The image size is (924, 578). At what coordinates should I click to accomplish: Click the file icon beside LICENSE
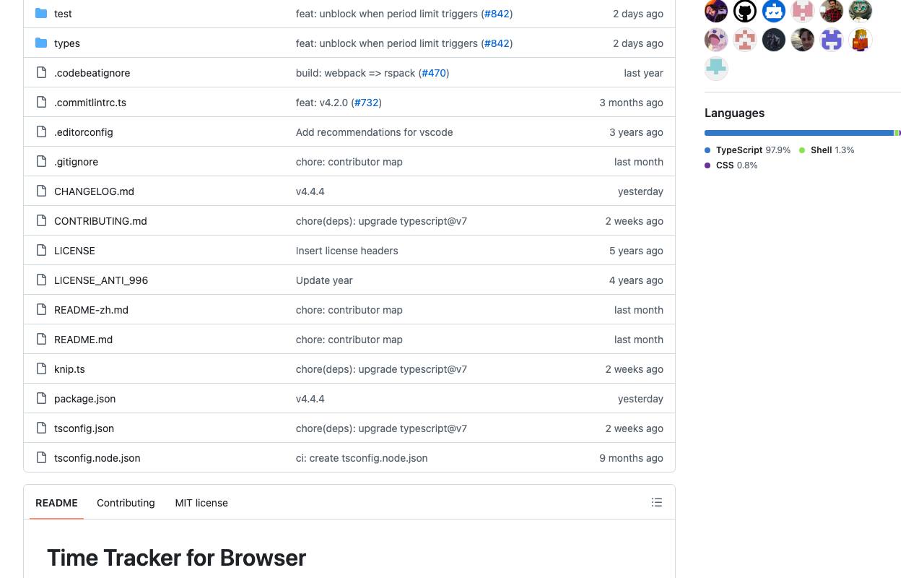(41, 250)
